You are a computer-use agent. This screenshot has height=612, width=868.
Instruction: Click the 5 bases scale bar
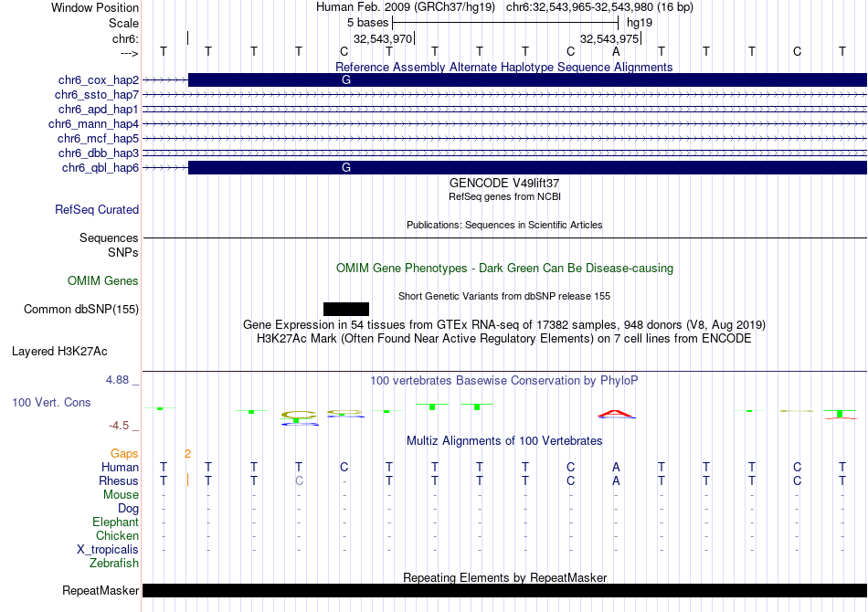(x=505, y=23)
